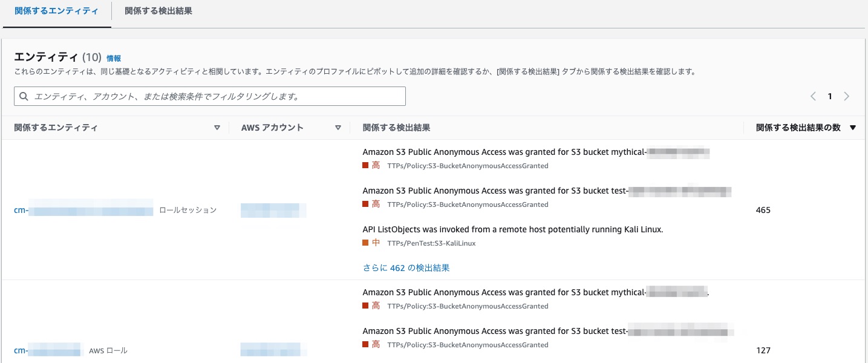Image resolution: width=868 pixels, height=363 pixels.
Task: Open さらに 462 の検出結果 link
Action: coord(406,267)
